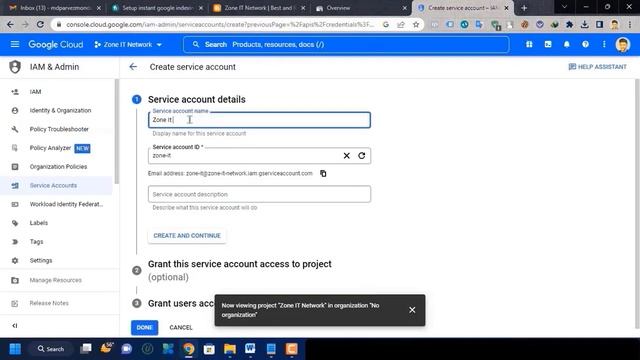Expand Grant this service account access to project

(240, 270)
